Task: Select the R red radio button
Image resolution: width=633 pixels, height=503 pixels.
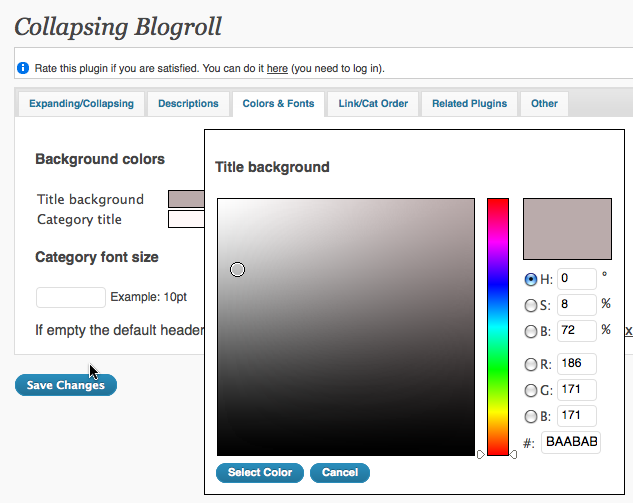Action: pos(530,365)
